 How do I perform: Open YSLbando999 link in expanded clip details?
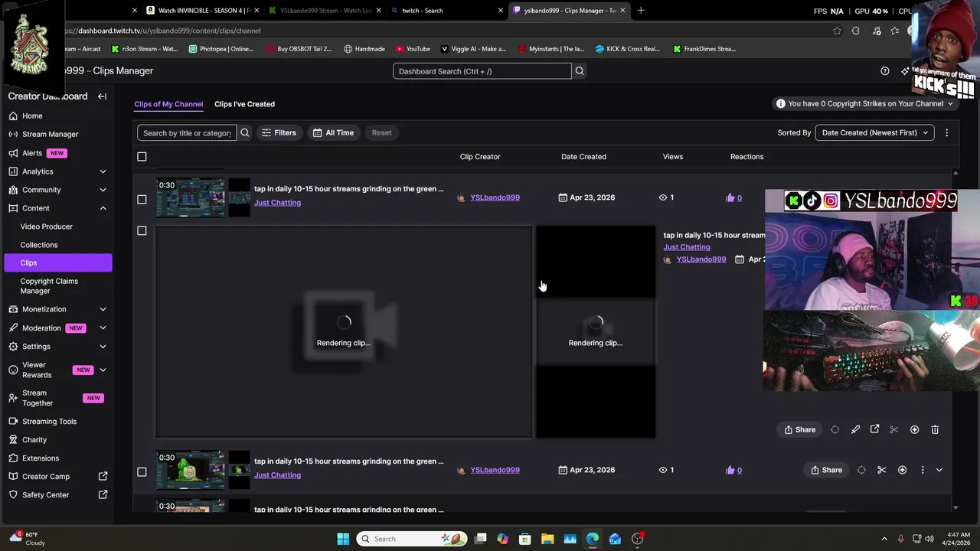coord(701,259)
